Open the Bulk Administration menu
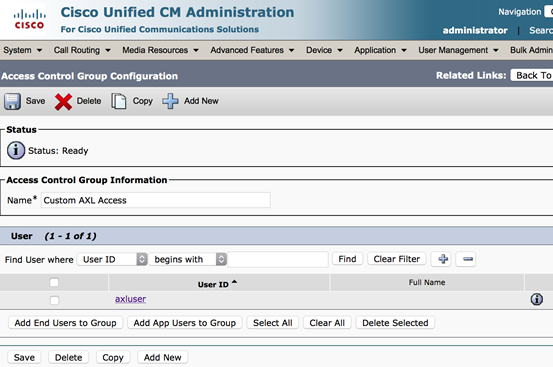The image size is (553, 367). [531, 50]
